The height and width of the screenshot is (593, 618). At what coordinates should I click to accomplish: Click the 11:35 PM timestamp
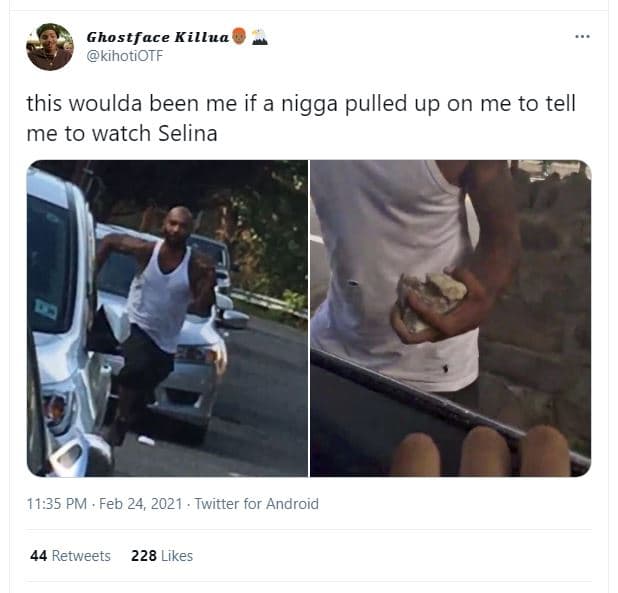tap(57, 504)
